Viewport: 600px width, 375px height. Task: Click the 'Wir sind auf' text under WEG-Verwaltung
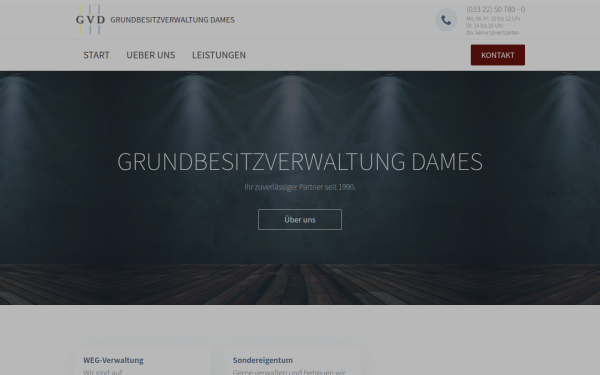pos(103,372)
